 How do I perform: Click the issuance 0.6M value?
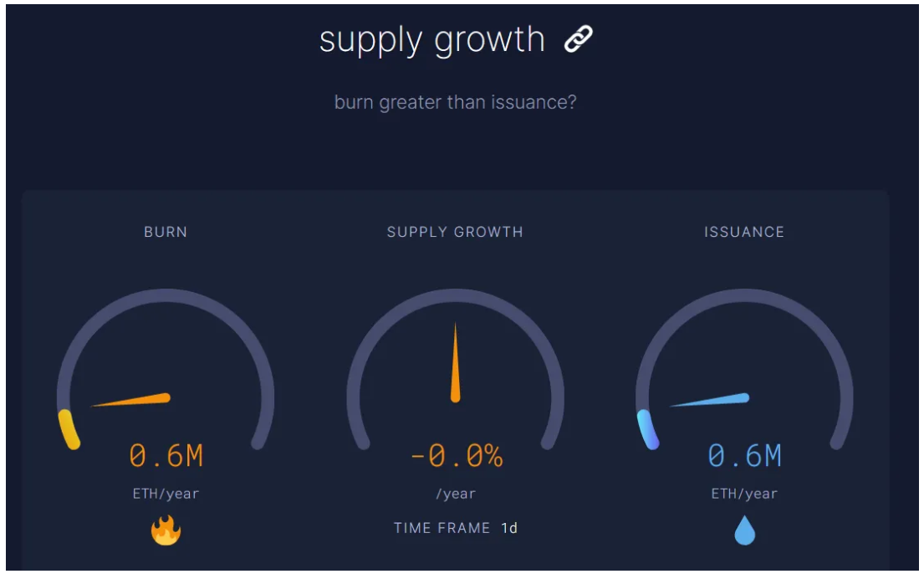click(744, 456)
